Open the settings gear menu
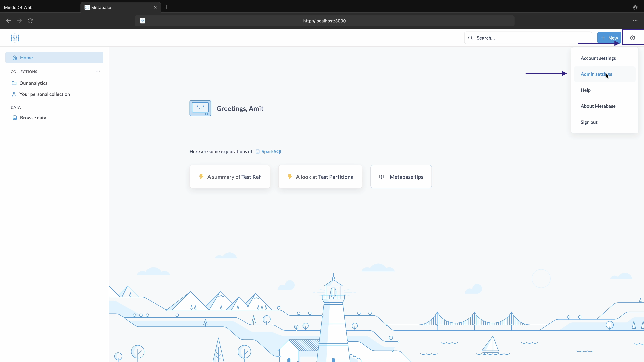This screenshot has width=644, height=362. pyautogui.click(x=632, y=38)
